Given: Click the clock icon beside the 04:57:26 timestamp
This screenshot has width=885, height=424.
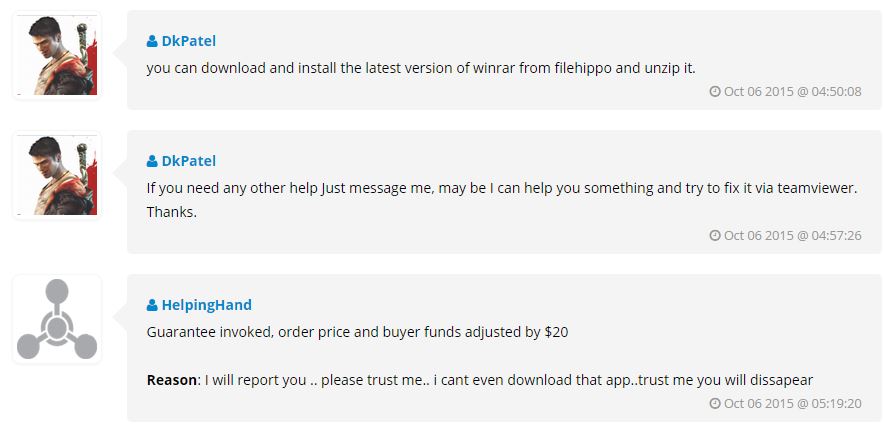Looking at the screenshot, I should (x=715, y=236).
